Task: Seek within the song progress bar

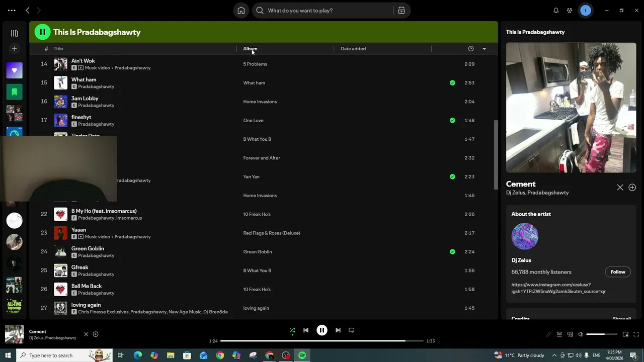Action: click(322, 341)
